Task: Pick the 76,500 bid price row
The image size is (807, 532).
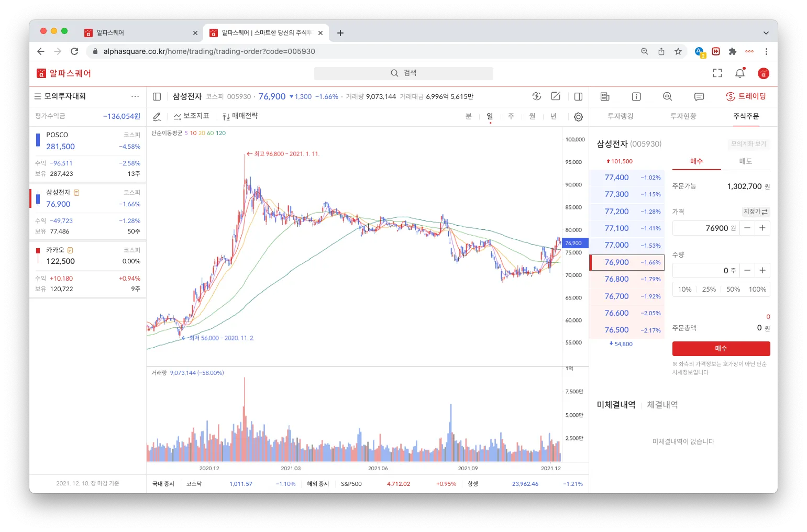Action: (x=627, y=330)
